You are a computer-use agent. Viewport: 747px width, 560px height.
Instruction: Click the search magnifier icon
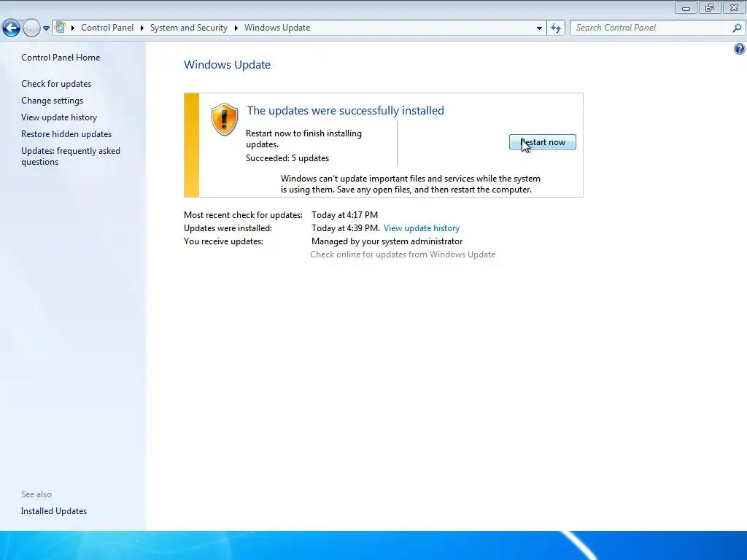click(737, 28)
